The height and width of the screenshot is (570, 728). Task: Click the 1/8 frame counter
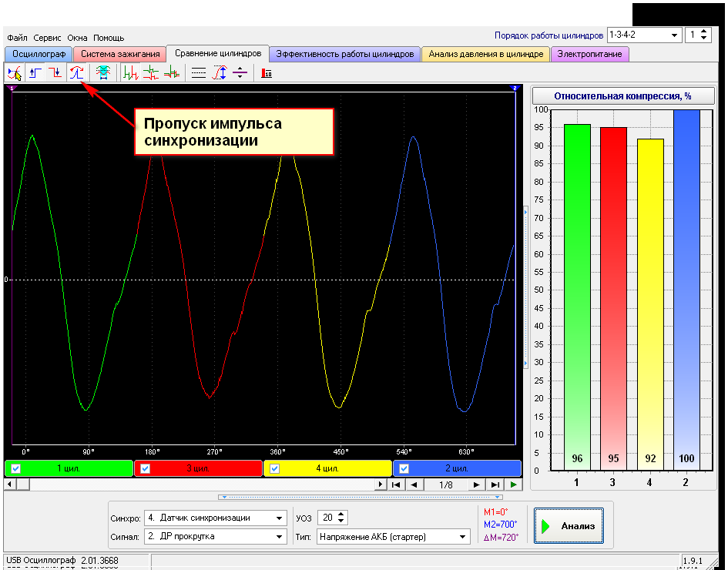[x=446, y=484]
